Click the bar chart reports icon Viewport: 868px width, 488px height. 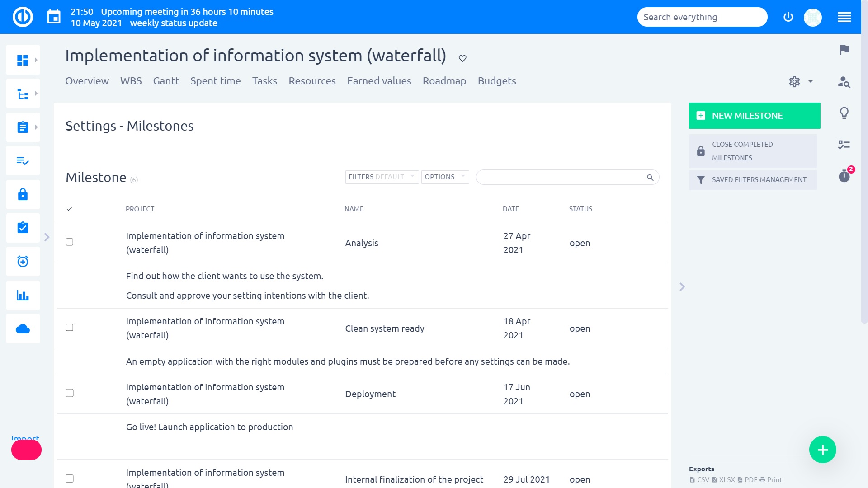click(23, 296)
